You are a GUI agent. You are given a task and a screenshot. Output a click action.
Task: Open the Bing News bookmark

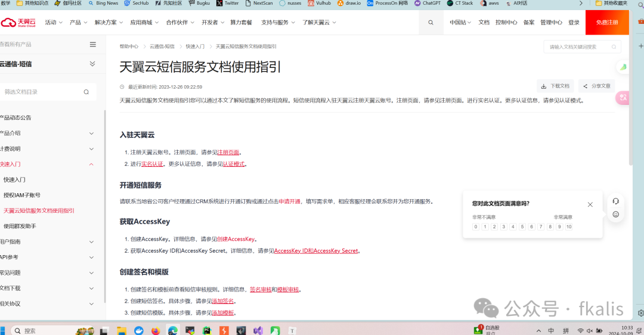[x=104, y=3]
